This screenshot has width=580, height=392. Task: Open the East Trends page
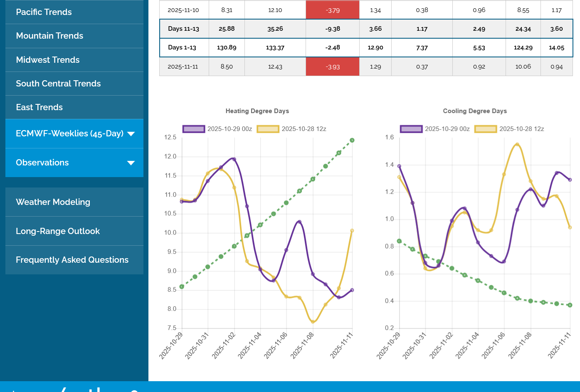39,107
